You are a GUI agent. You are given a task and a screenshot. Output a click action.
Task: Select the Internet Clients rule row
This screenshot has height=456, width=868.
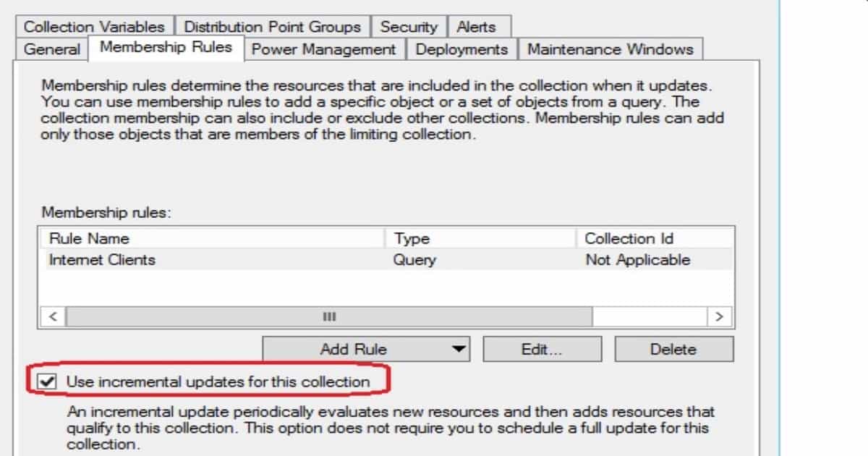[387, 260]
